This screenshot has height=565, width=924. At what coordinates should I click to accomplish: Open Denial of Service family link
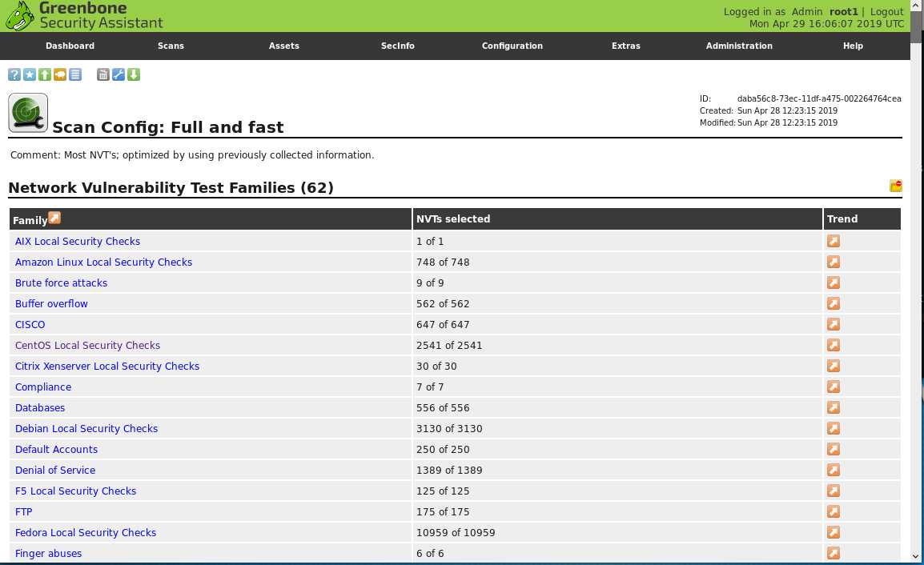coord(55,470)
